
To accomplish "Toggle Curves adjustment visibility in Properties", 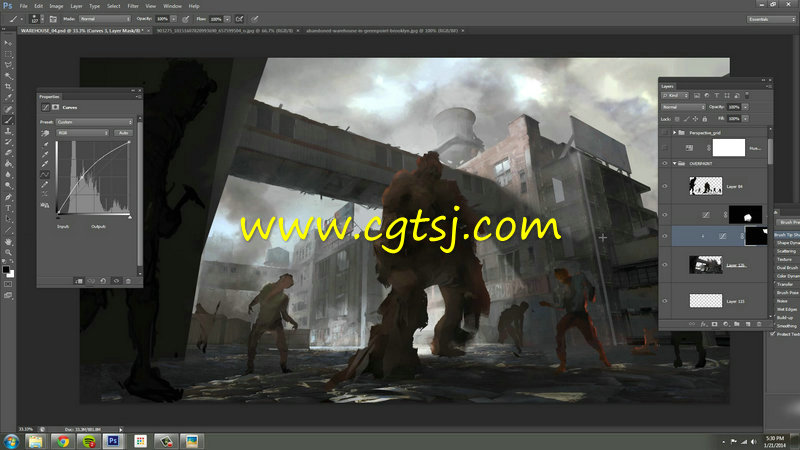I will (x=116, y=281).
